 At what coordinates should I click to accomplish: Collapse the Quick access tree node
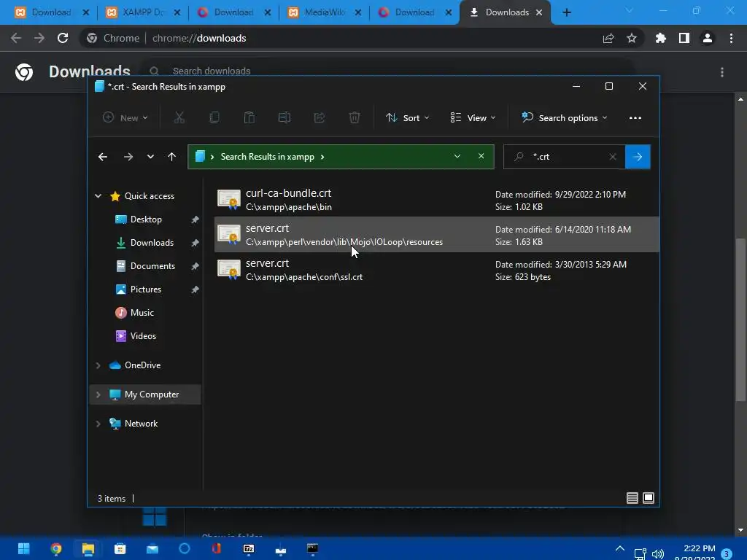[x=98, y=195]
